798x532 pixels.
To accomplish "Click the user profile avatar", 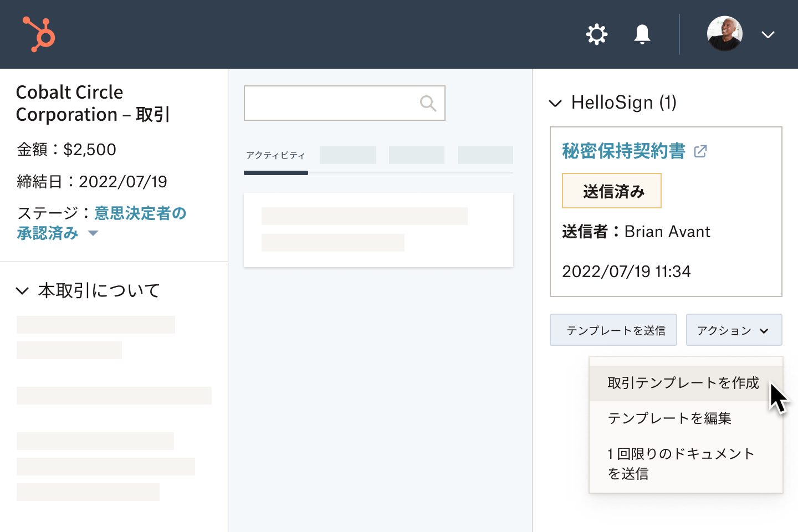I will click(724, 34).
